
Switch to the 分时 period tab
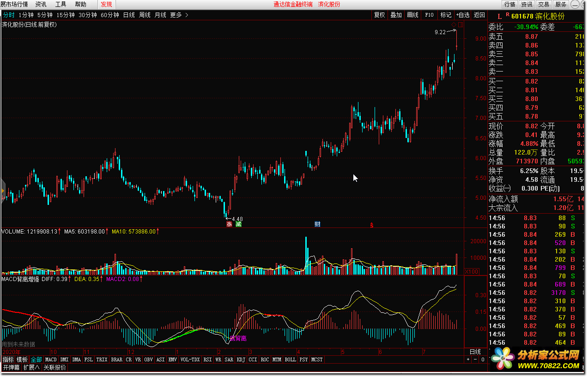tap(8, 15)
